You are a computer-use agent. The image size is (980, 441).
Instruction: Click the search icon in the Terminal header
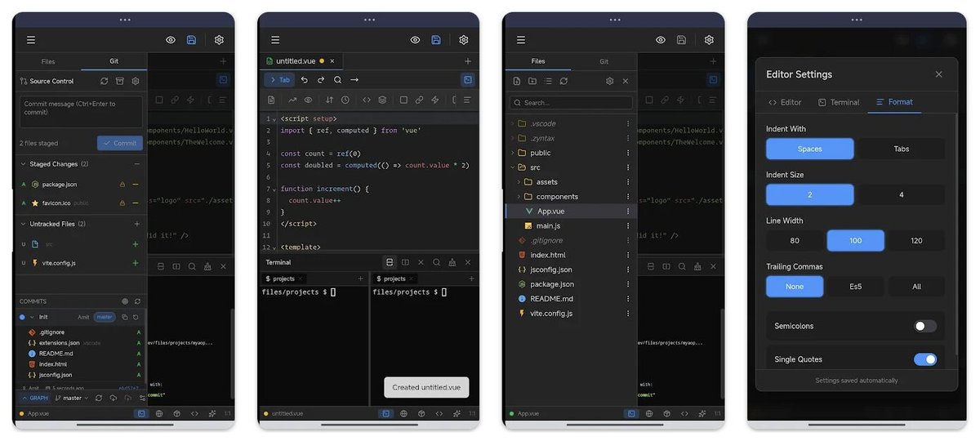pos(437,262)
